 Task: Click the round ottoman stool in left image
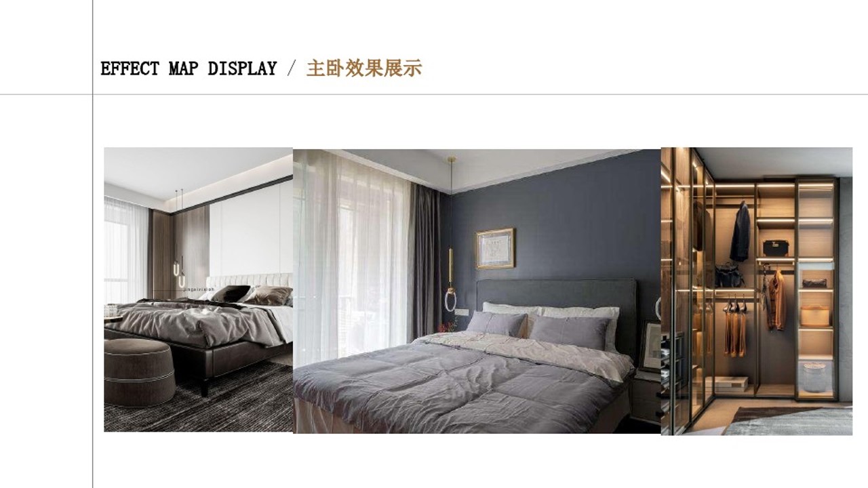point(140,372)
